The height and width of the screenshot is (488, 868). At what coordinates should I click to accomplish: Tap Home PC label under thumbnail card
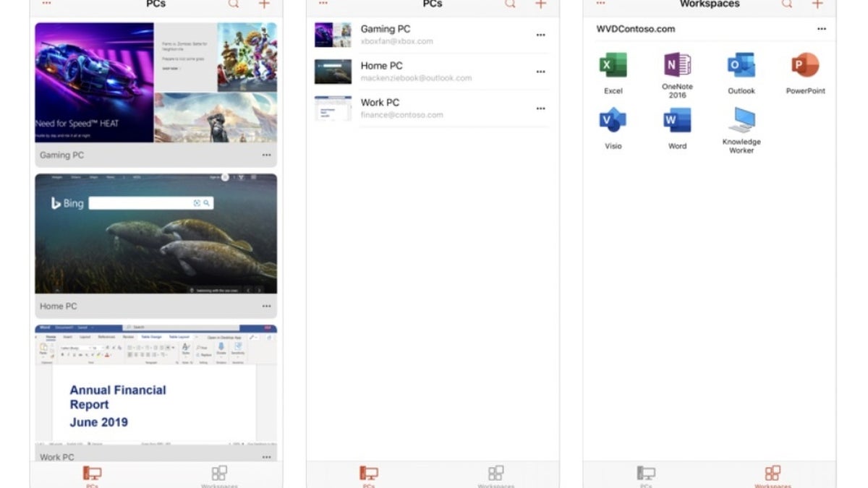[59, 307]
